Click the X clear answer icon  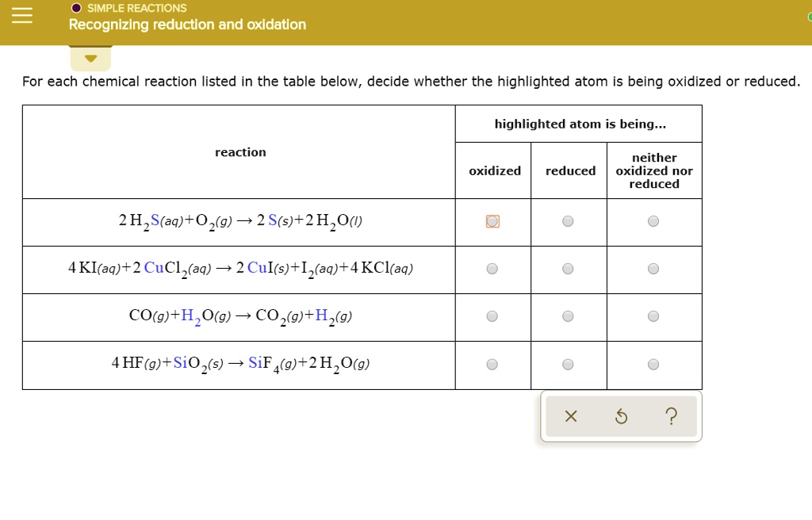pyautogui.click(x=572, y=417)
